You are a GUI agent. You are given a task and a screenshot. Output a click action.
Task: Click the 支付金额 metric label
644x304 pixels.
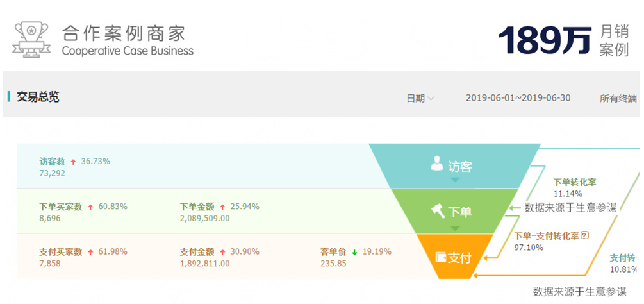point(197,252)
